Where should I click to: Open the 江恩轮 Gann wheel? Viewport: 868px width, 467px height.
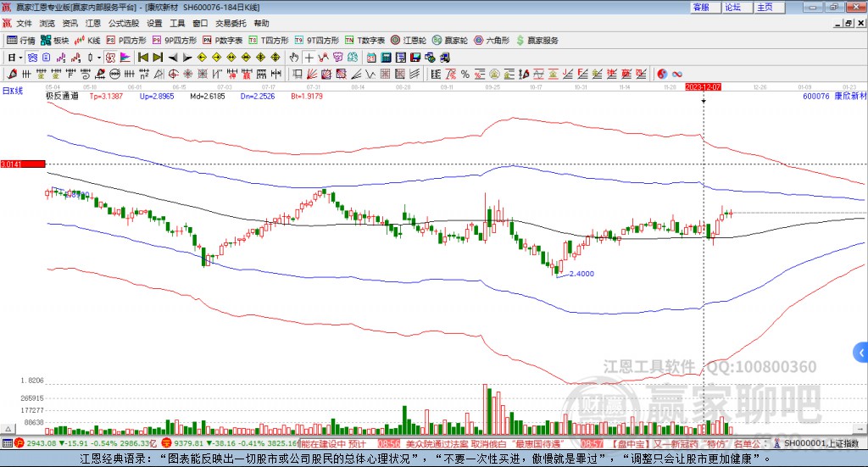tap(409, 41)
